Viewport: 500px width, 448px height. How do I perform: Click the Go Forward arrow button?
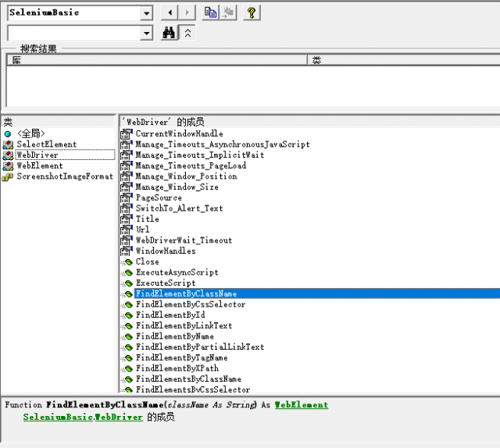point(187,12)
